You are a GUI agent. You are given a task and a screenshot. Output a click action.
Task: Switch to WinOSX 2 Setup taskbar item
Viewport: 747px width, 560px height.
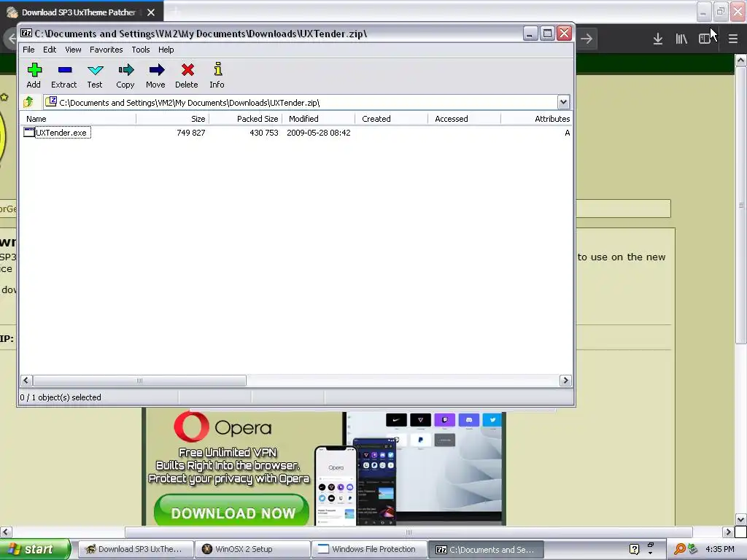pyautogui.click(x=252, y=550)
